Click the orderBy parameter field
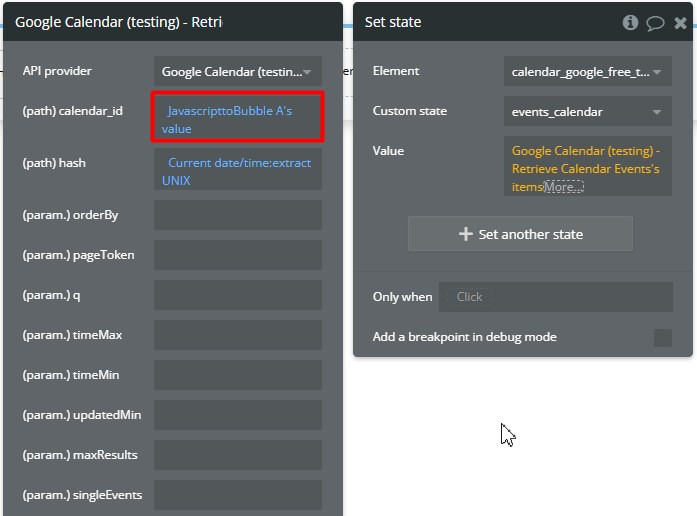 click(x=237, y=215)
